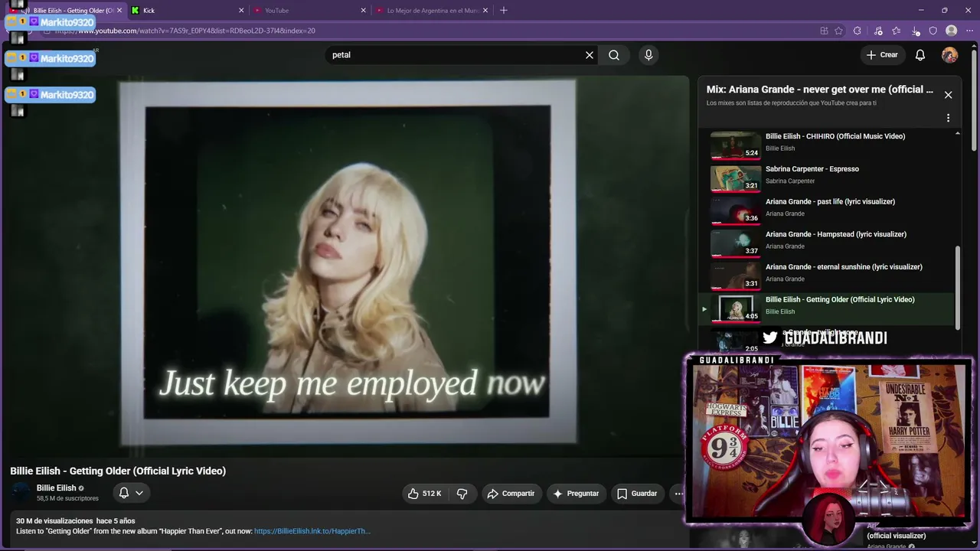The image size is (980, 551).
Task: Like the video with 512 K likes
Action: tap(425, 494)
